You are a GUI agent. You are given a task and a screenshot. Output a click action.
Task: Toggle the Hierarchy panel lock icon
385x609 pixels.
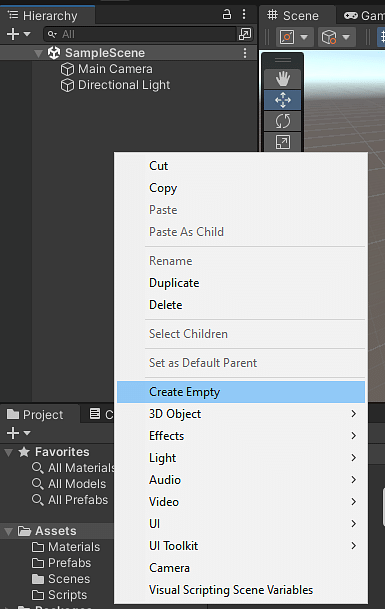point(227,14)
